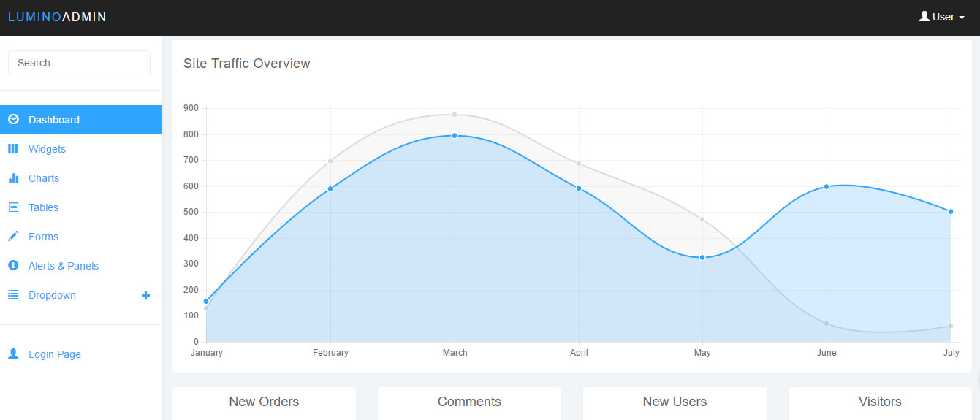Click the blue March data point at 800
980x420 pixels.
[455, 136]
